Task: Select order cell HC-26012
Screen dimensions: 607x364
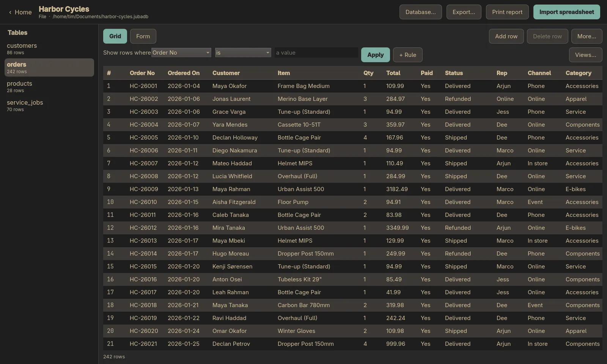Action: point(143,228)
